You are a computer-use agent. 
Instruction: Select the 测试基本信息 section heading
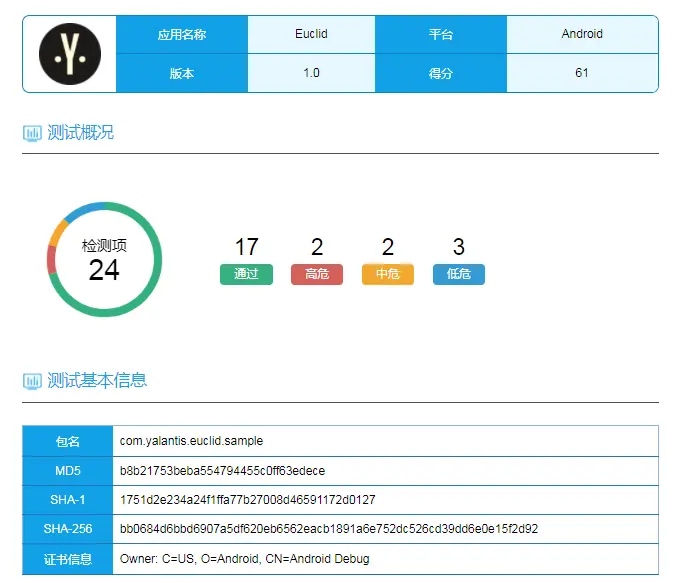(97, 380)
